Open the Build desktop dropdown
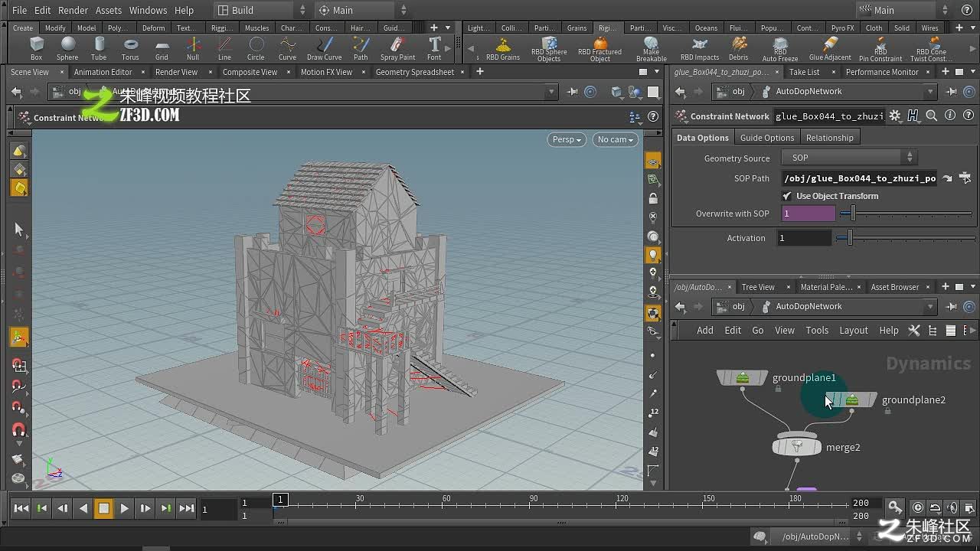This screenshot has width=980, height=551. 261,10
